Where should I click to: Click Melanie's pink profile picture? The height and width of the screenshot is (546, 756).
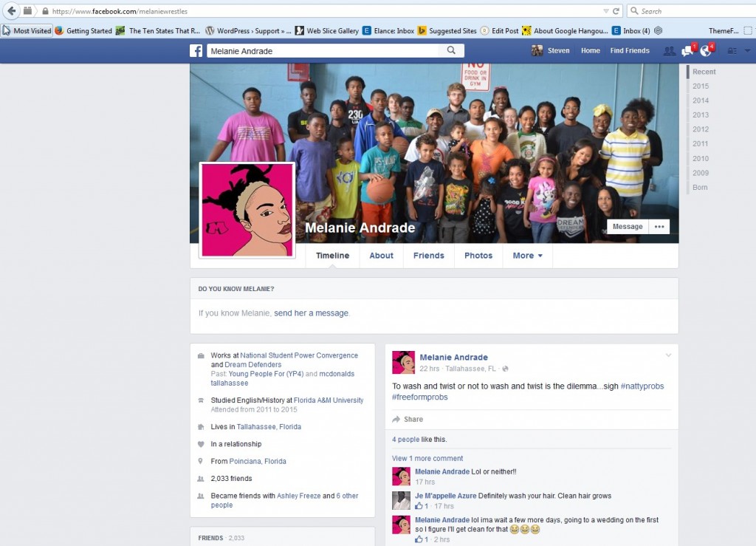pyautogui.click(x=247, y=211)
